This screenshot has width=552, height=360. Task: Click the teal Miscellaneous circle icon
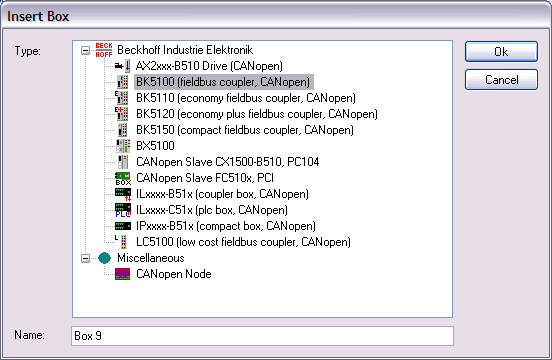[x=104, y=258]
